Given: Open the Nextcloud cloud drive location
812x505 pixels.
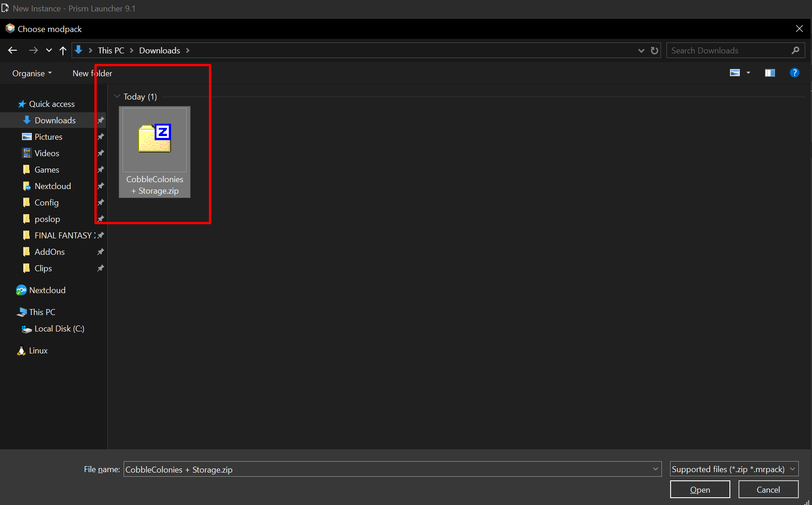Looking at the screenshot, I should (x=47, y=290).
